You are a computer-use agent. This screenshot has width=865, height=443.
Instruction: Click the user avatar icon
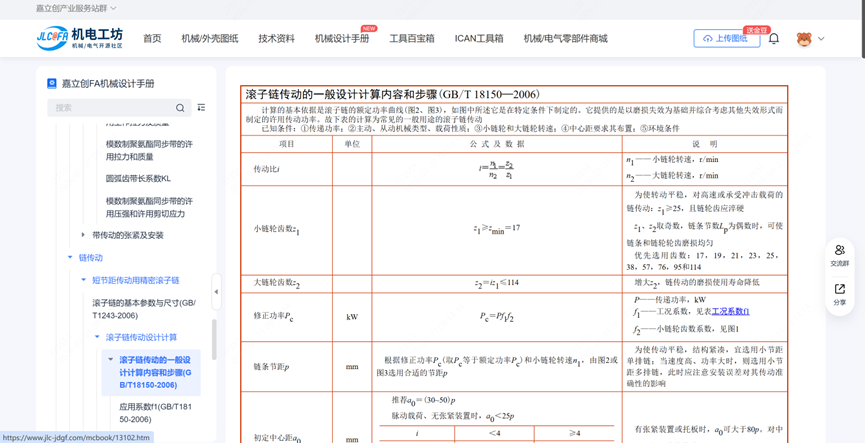tap(803, 39)
